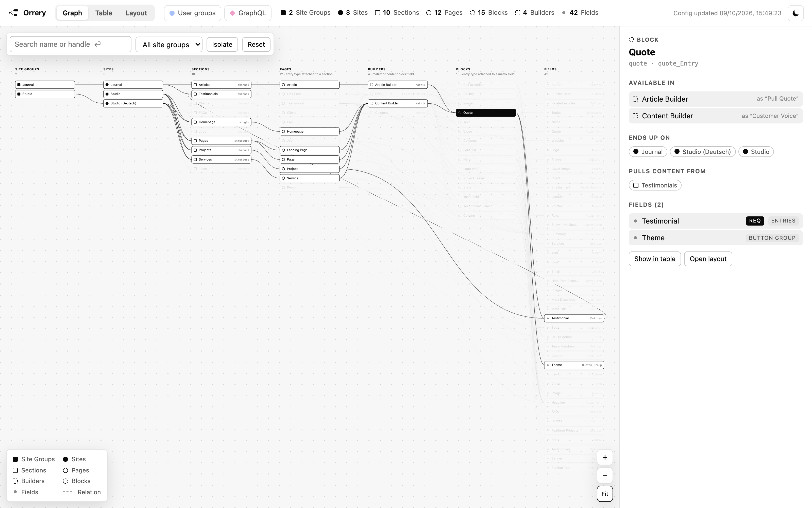The height and width of the screenshot is (508, 812).
Task: Toggle the GraphQL overlay
Action: pos(248,13)
